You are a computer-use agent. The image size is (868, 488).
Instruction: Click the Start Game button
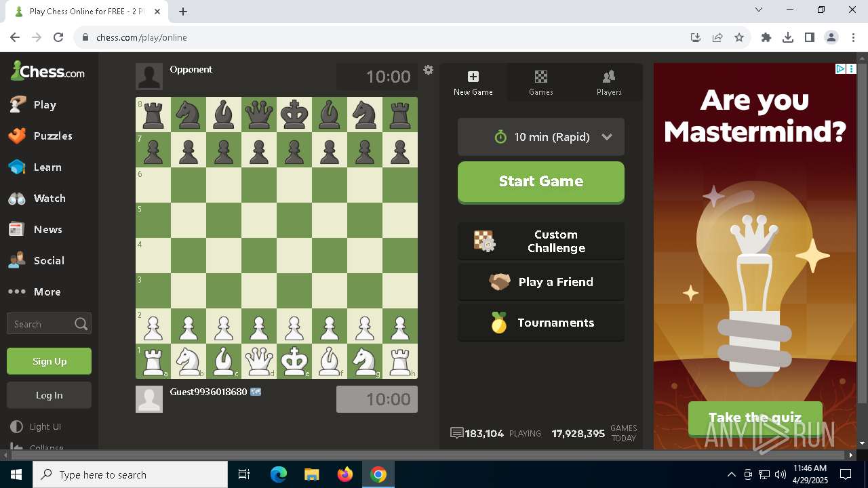point(541,182)
